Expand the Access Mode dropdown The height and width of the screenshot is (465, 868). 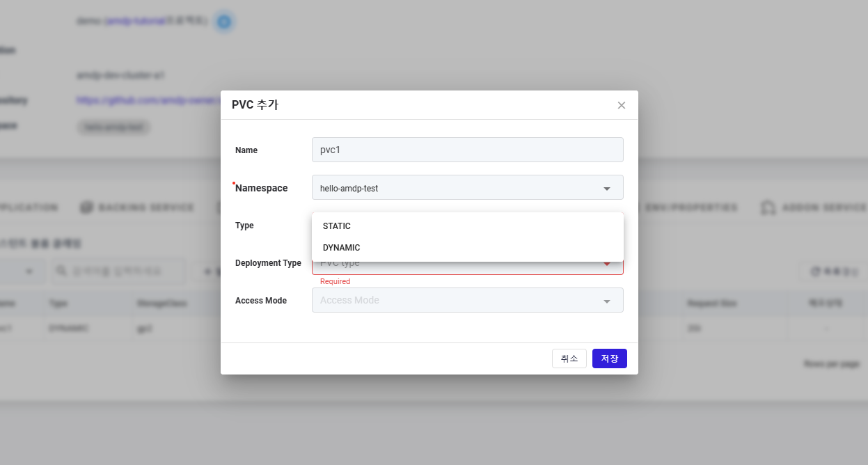pyautogui.click(x=606, y=301)
